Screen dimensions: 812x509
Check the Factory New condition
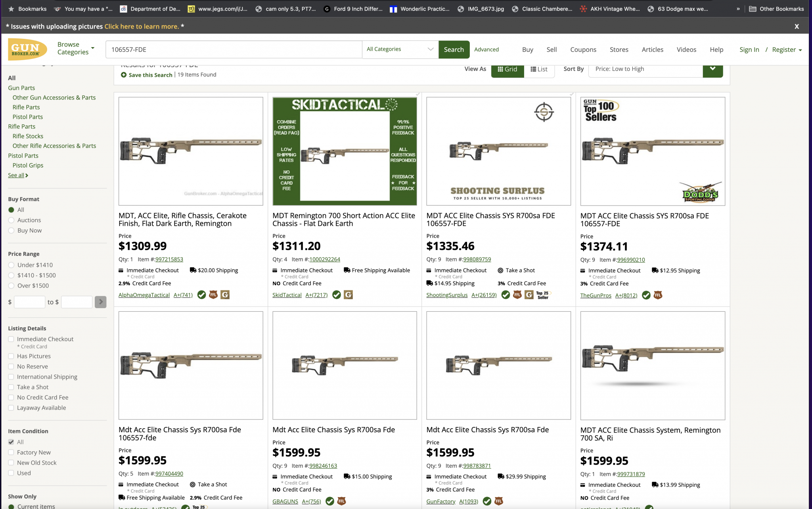11,452
